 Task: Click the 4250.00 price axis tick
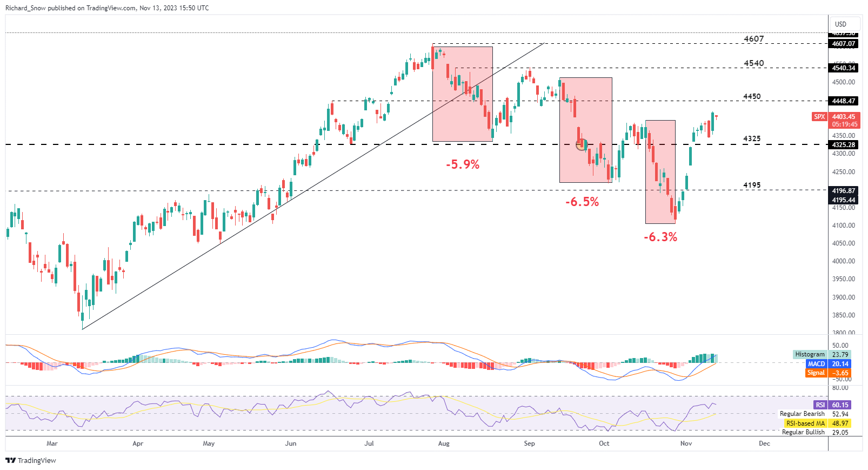844,172
